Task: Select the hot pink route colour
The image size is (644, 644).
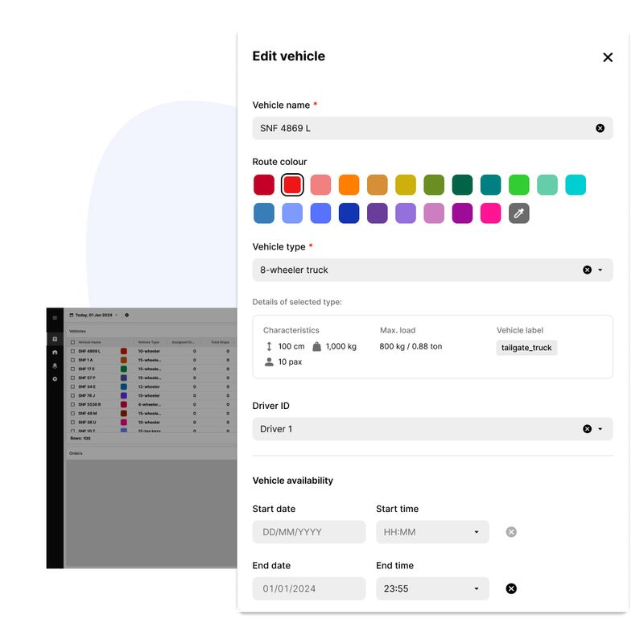Action: coord(490,213)
